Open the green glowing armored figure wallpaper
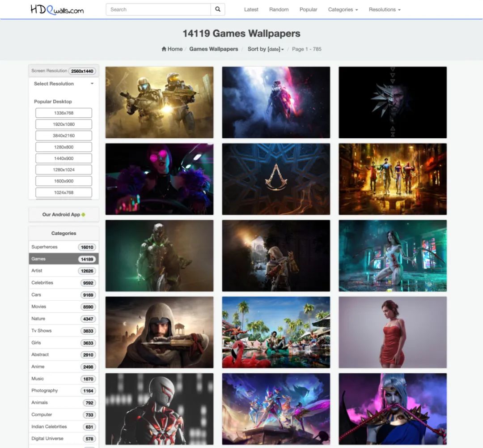 click(x=159, y=256)
